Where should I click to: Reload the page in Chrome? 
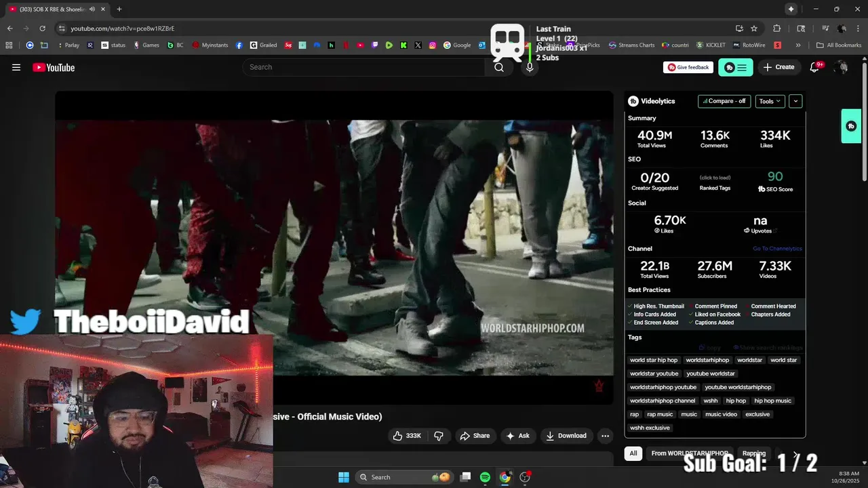point(42,28)
